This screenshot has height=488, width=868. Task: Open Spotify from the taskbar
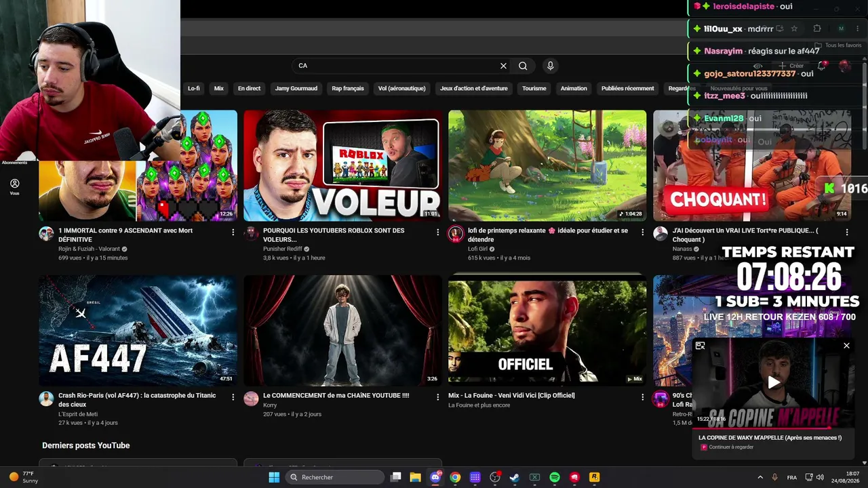tap(555, 477)
